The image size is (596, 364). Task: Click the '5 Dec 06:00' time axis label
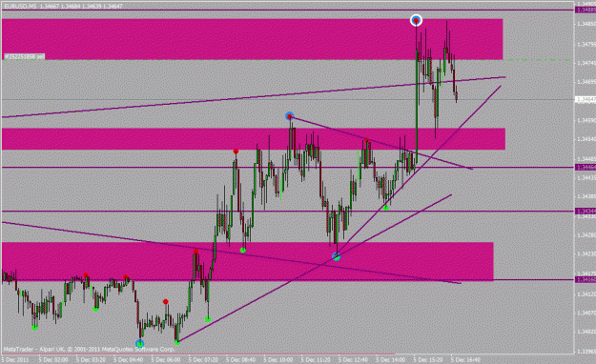click(x=166, y=359)
